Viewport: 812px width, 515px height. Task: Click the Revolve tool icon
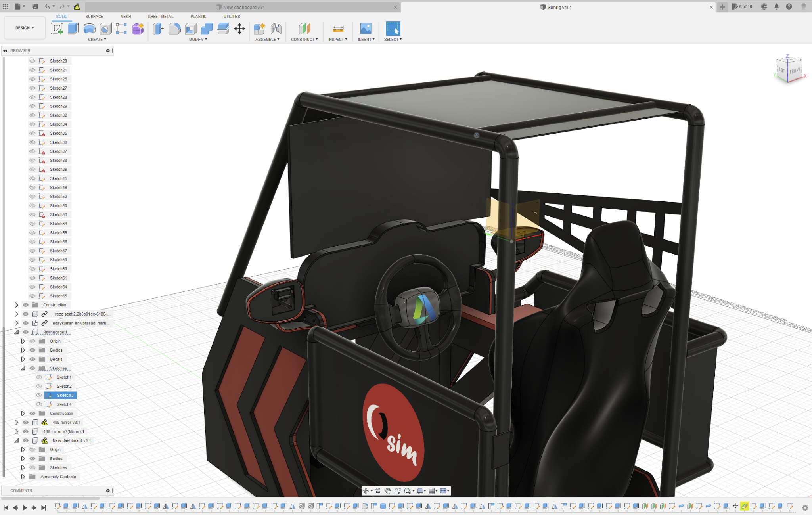[x=90, y=29]
